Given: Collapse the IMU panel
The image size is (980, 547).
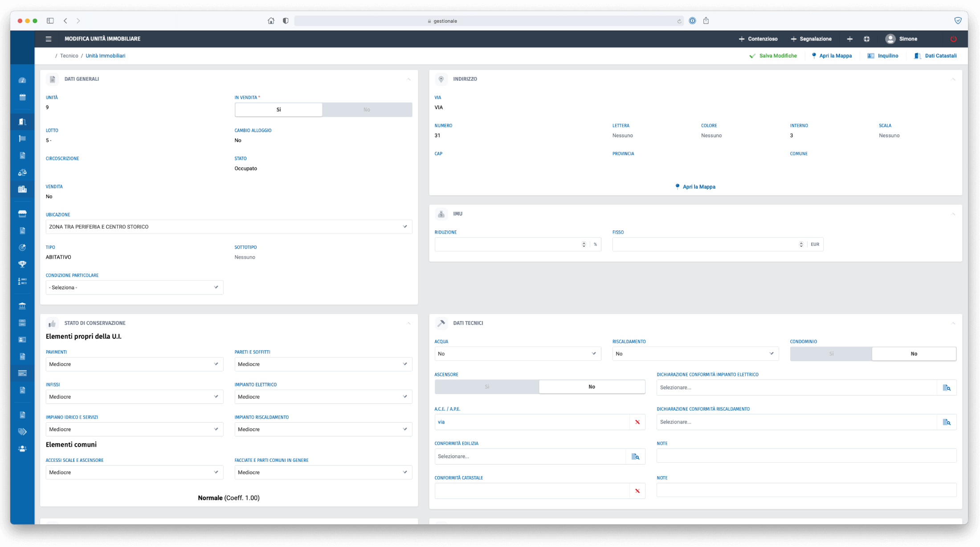Looking at the screenshot, I should [x=953, y=214].
